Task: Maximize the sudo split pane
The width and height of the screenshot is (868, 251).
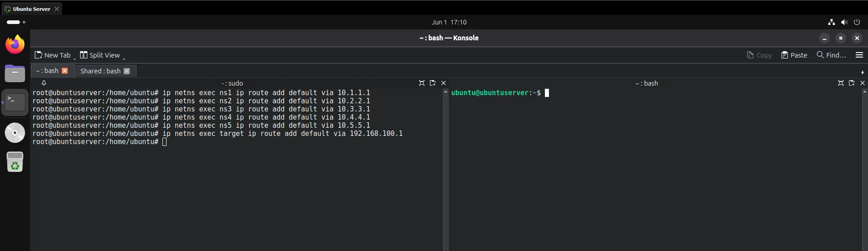Action: click(x=422, y=83)
